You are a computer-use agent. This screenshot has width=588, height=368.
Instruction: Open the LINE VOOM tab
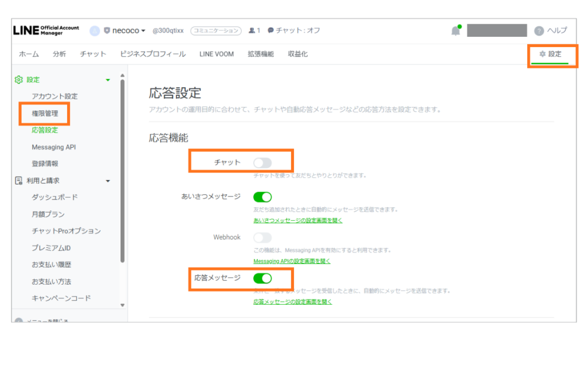[217, 54]
